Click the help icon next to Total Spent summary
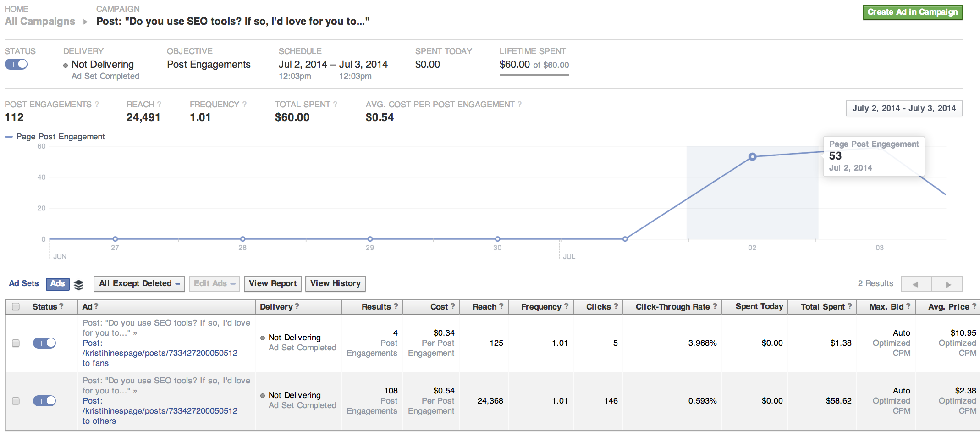This screenshot has width=980, height=432. (335, 105)
